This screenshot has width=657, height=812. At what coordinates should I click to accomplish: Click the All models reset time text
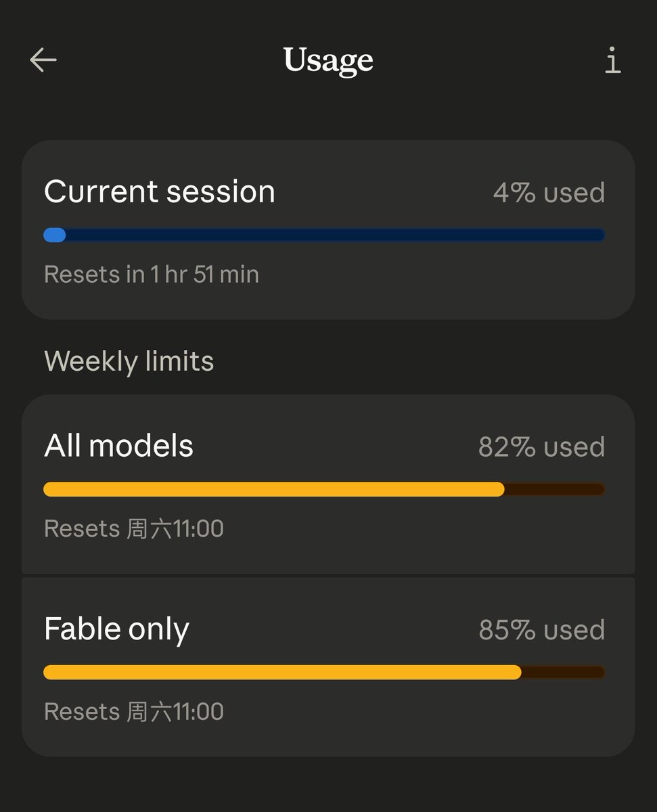(x=134, y=528)
